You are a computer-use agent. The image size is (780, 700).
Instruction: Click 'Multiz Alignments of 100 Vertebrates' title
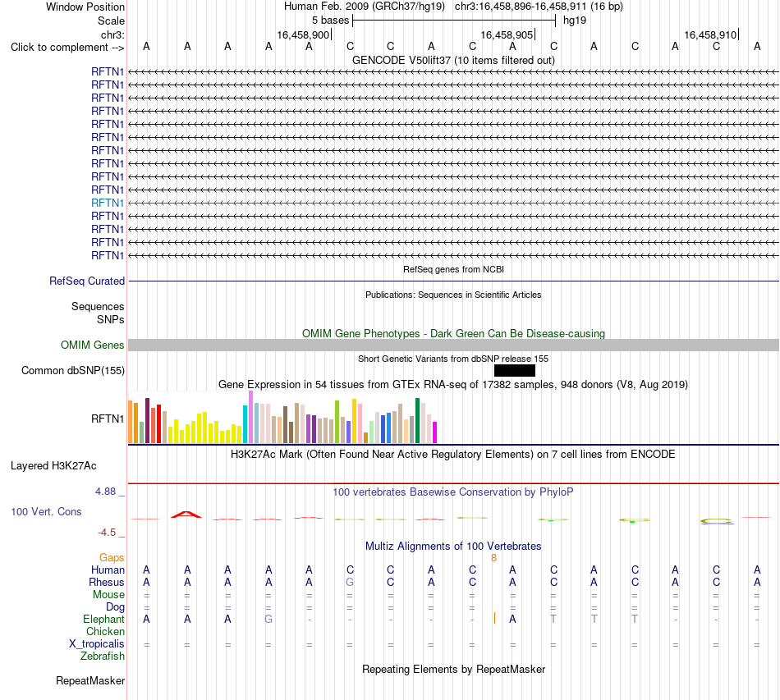pyautogui.click(x=453, y=546)
